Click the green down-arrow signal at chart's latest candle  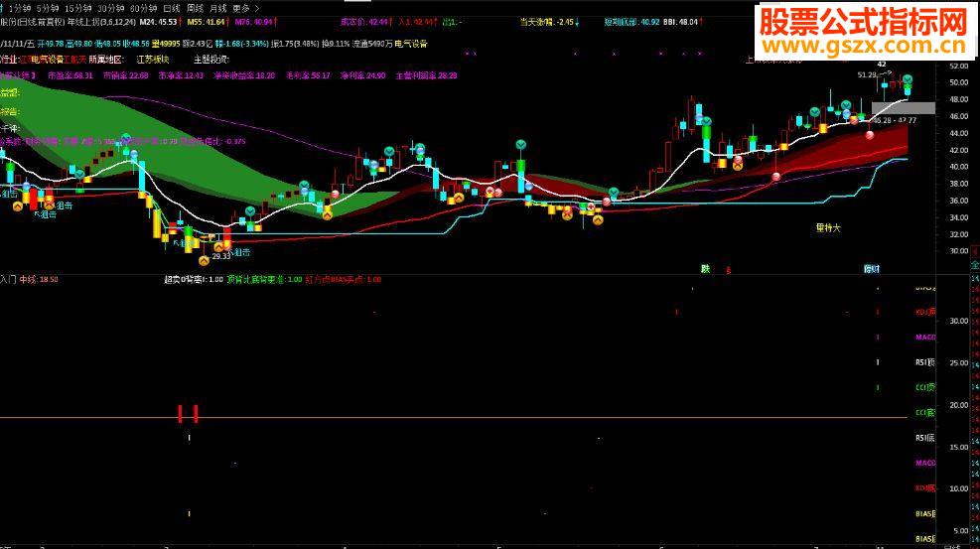tap(908, 79)
